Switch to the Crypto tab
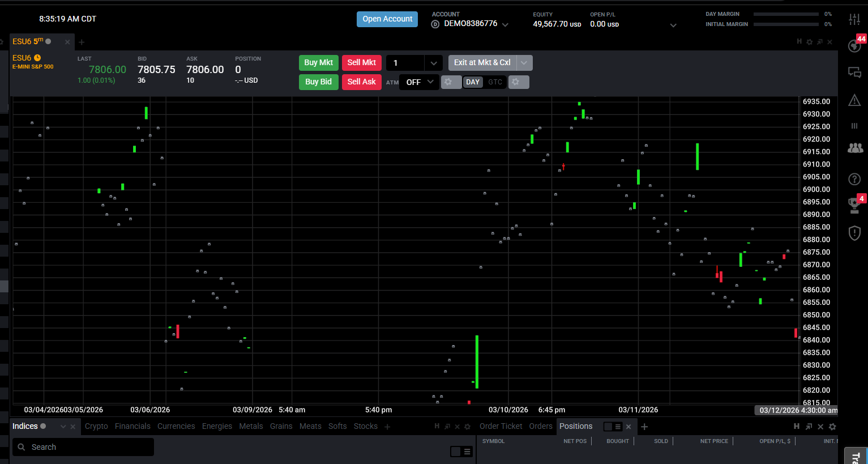Image resolution: width=868 pixels, height=464 pixels. pos(96,427)
